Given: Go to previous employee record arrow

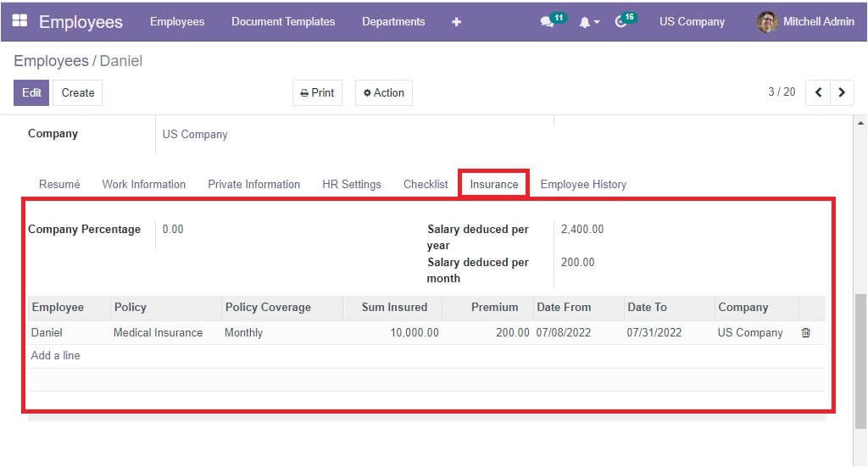Looking at the screenshot, I should [x=818, y=92].
